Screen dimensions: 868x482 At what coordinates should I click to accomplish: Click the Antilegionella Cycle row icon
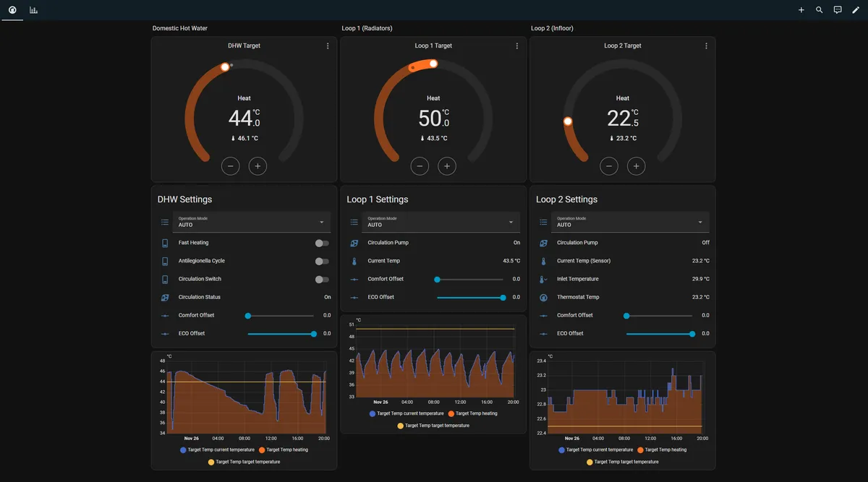click(x=165, y=261)
